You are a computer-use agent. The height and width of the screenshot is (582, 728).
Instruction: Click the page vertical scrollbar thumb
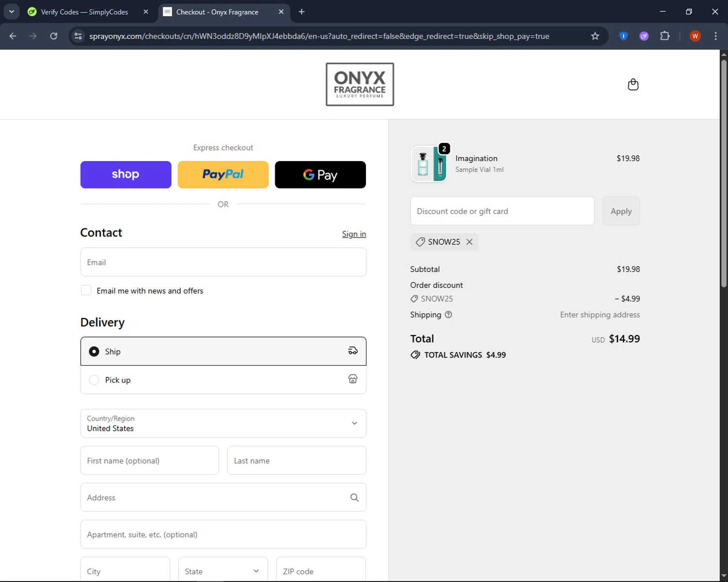(x=724, y=173)
